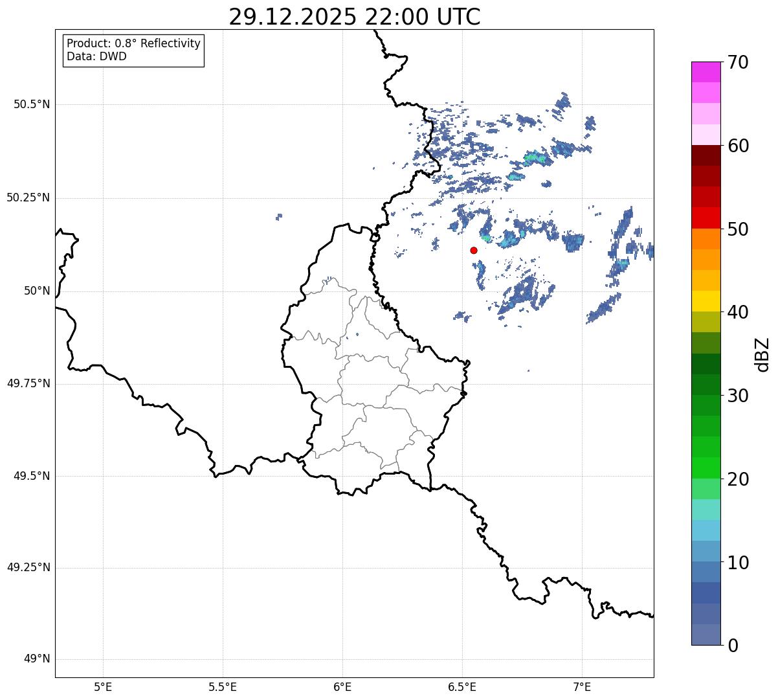Click the title '29.12.2025 22:00 UTC'
The height and width of the screenshot is (700, 778).
(x=355, y=17)
